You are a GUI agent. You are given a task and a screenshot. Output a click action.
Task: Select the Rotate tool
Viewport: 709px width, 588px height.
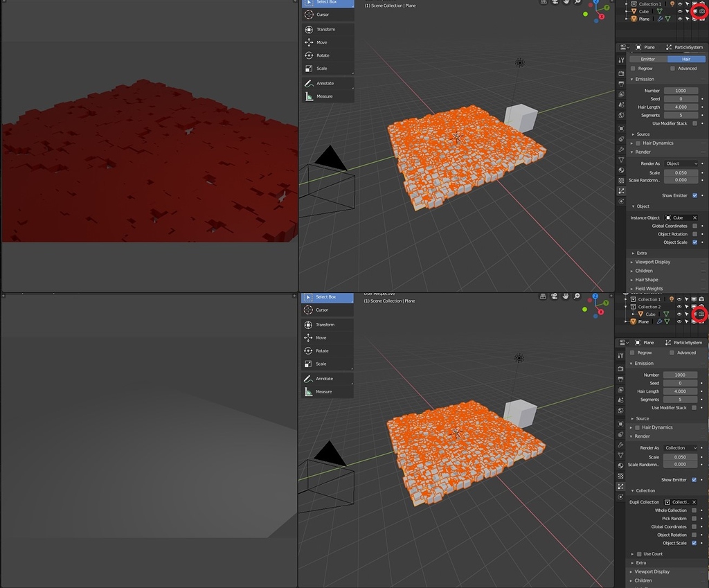327,55
